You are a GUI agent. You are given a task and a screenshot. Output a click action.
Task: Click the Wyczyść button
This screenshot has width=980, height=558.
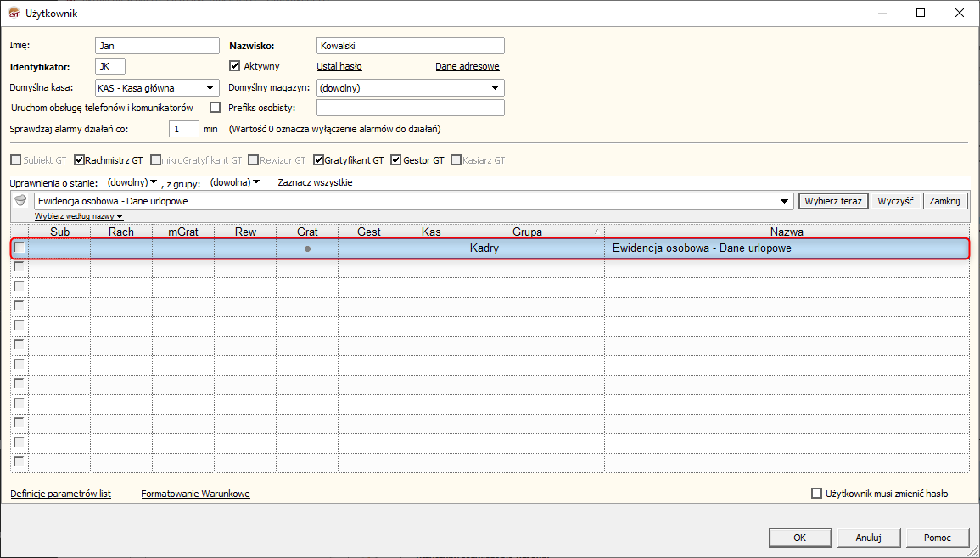coord(896,201)
